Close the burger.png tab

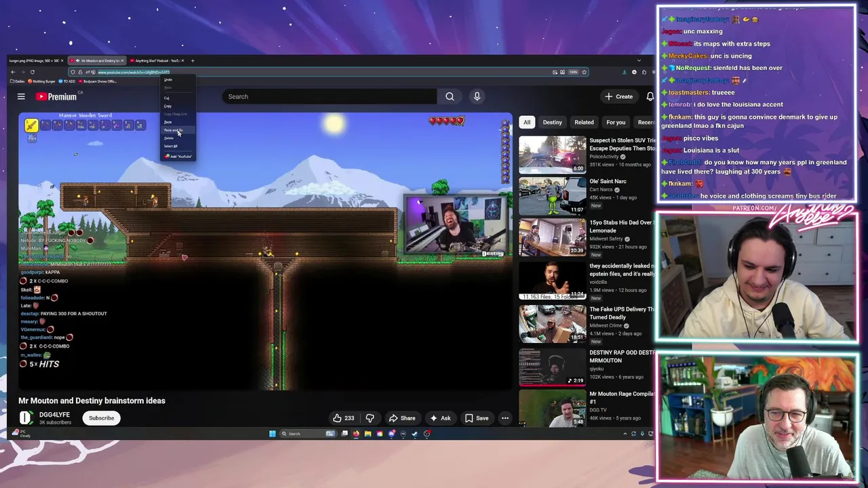62,60
